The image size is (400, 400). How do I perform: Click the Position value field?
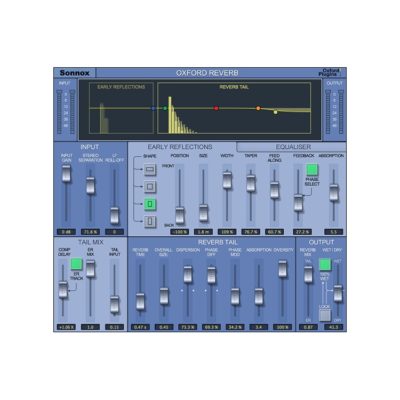(x=180, y=232)
